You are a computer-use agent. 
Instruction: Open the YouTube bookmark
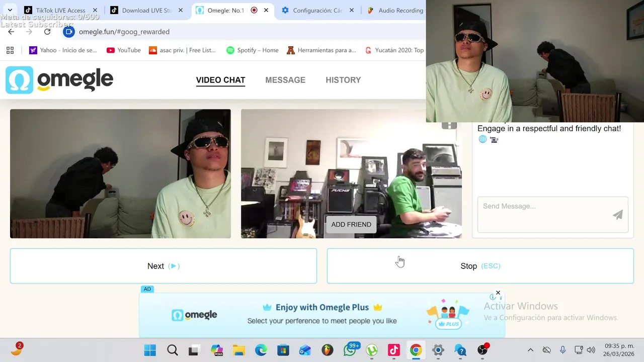click(x=124, y=50)
